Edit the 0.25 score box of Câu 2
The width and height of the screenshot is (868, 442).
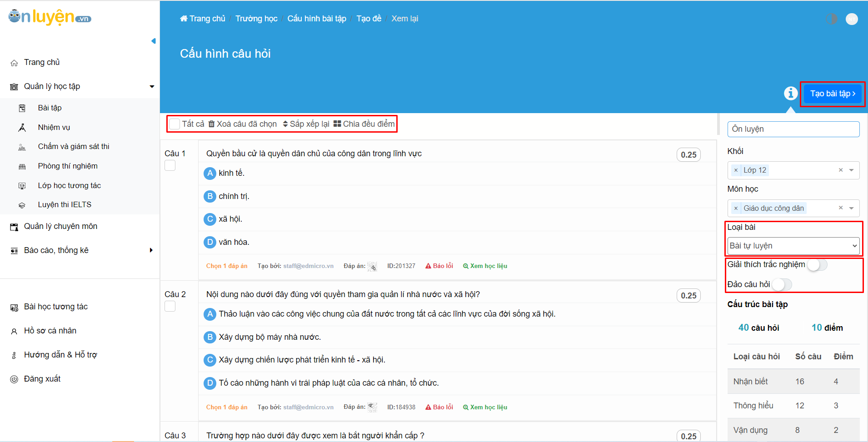pos(688,295)
